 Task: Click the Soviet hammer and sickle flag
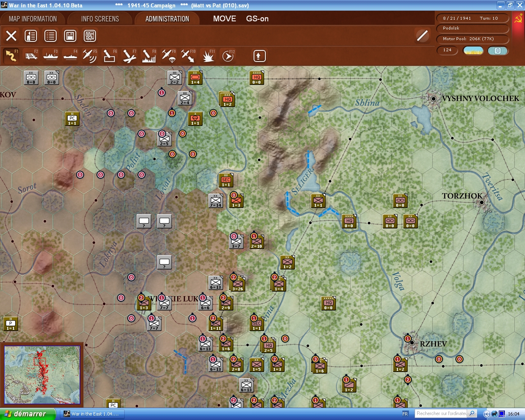[x=518, y=19]
